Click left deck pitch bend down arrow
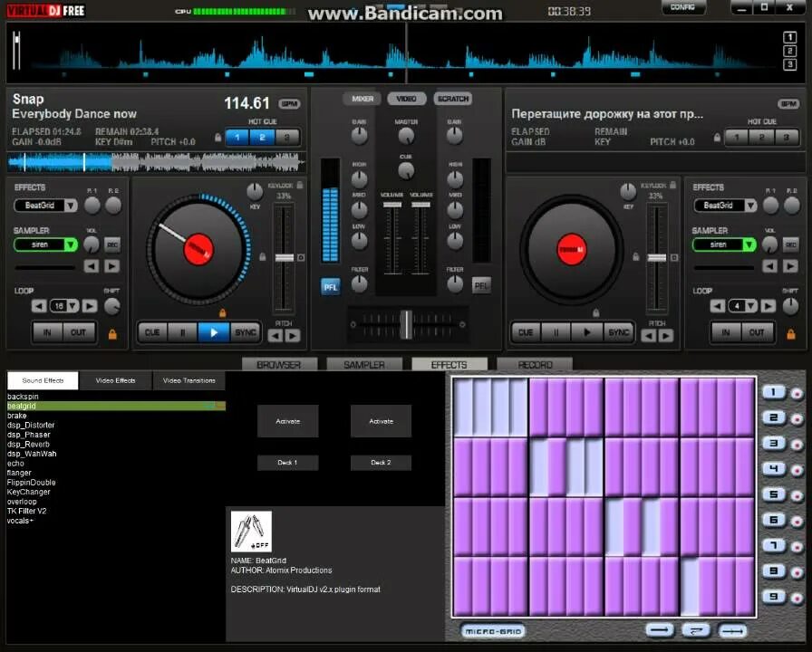 click(x=275, y=336)
